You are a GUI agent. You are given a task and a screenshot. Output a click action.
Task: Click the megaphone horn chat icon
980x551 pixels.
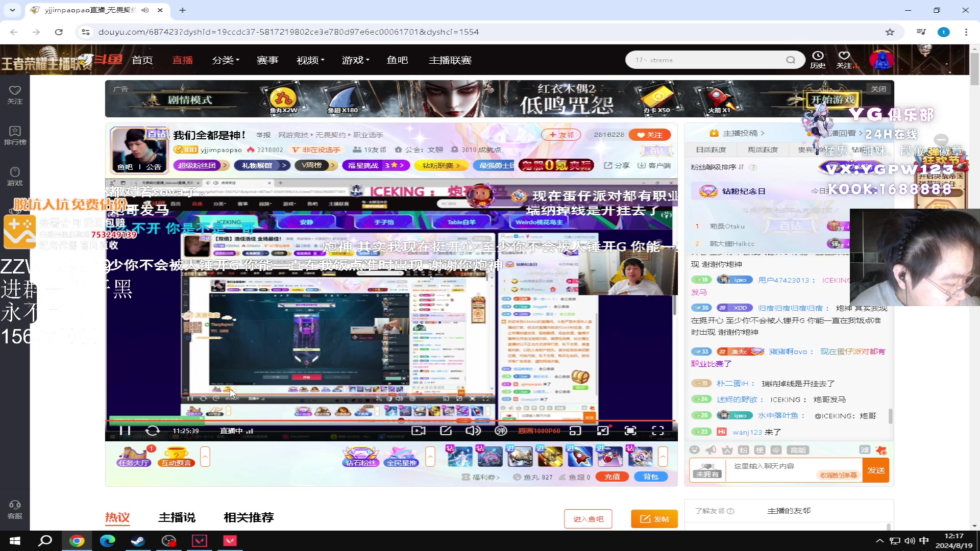coord(710,449)
